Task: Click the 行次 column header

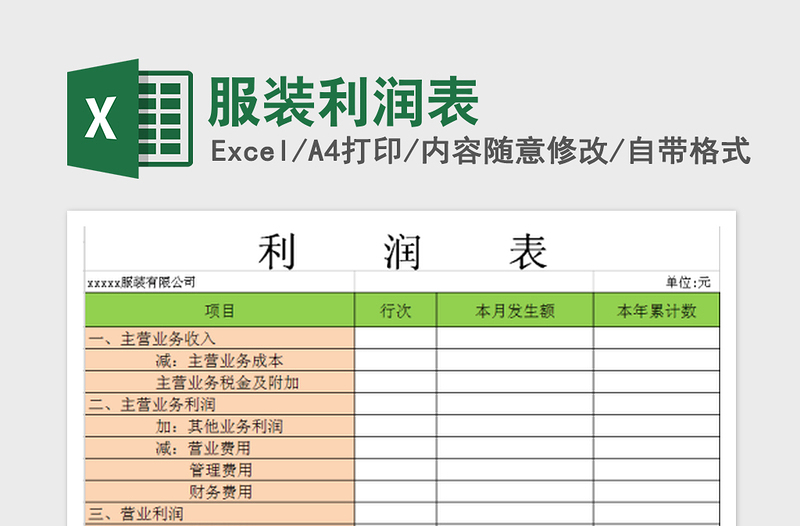Action: 395,310
